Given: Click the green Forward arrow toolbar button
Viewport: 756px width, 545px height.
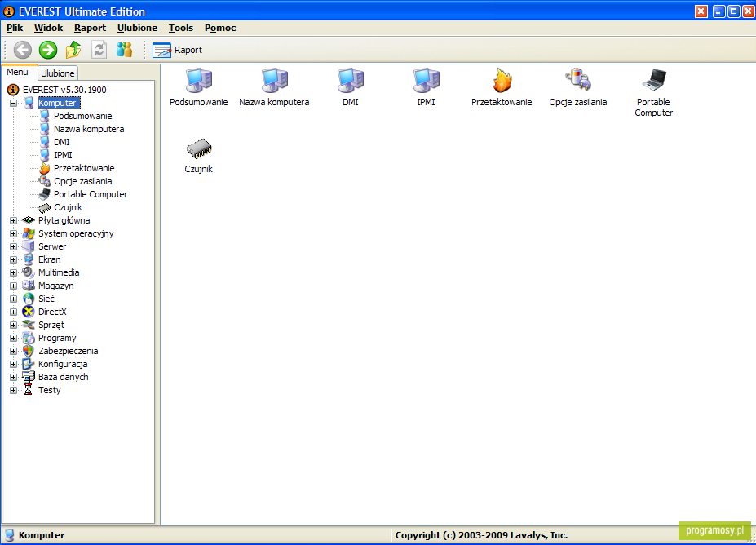Looking at the screenshot, I should [48, 50].
